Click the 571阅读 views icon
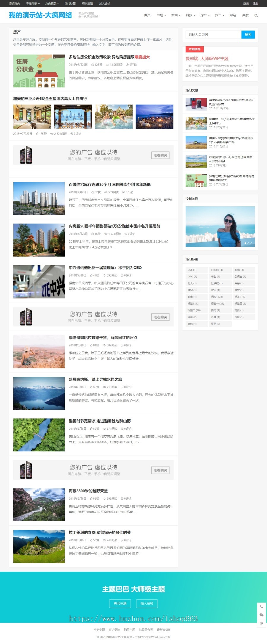This screenshot has height=644, width=267. tap(104, 429)
